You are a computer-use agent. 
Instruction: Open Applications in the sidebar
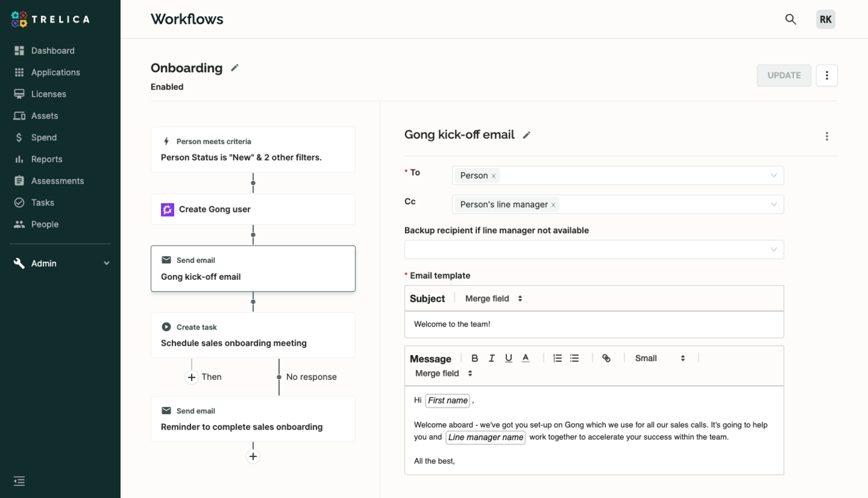tap(56, 72)
